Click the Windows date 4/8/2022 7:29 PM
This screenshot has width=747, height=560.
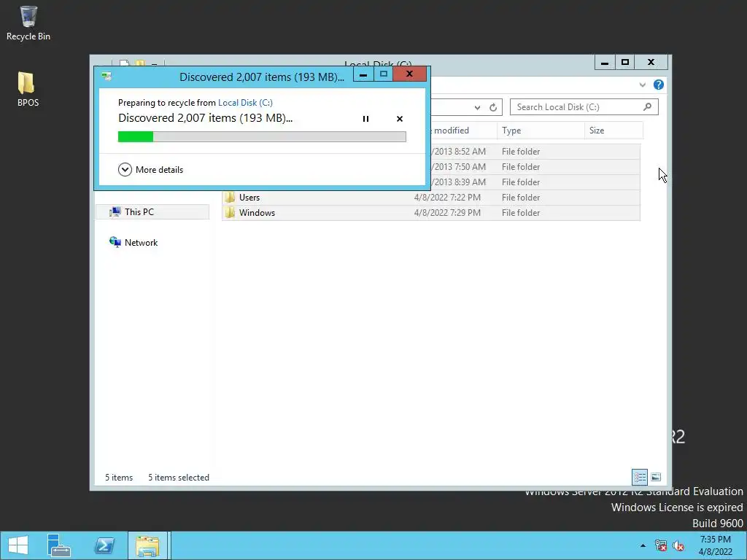click(x=447, y=213)
